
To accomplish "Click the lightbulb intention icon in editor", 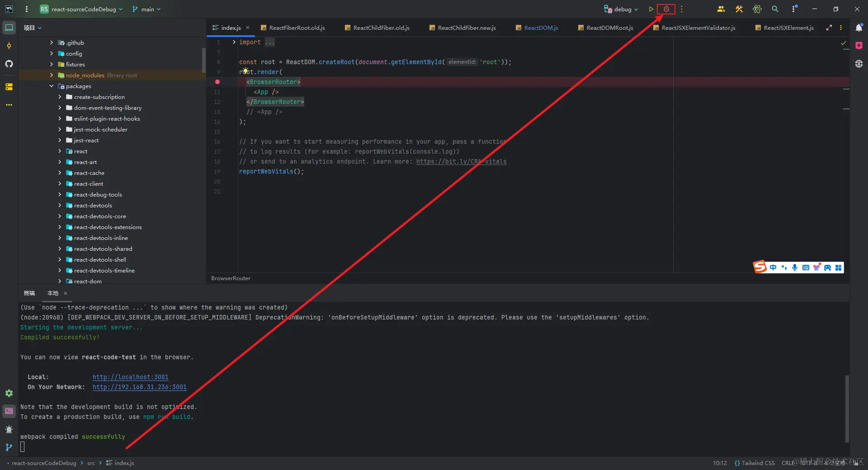I will coord(245,71).
